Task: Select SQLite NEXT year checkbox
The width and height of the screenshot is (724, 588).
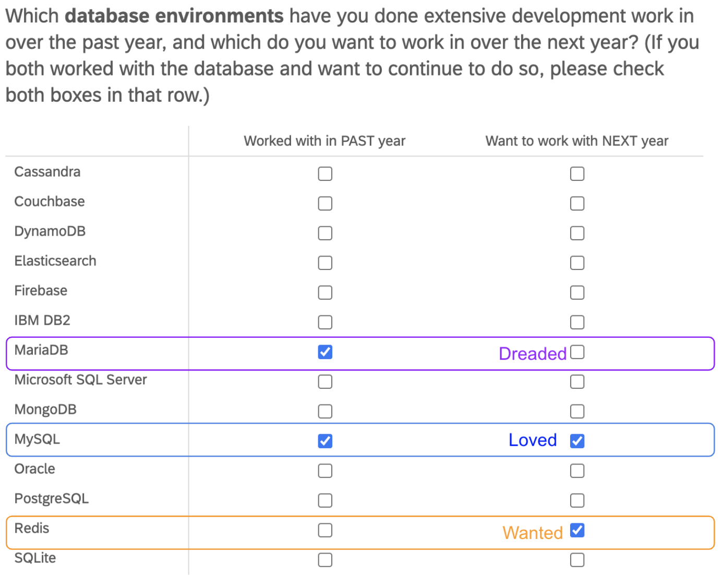Action: coord(577,560)
